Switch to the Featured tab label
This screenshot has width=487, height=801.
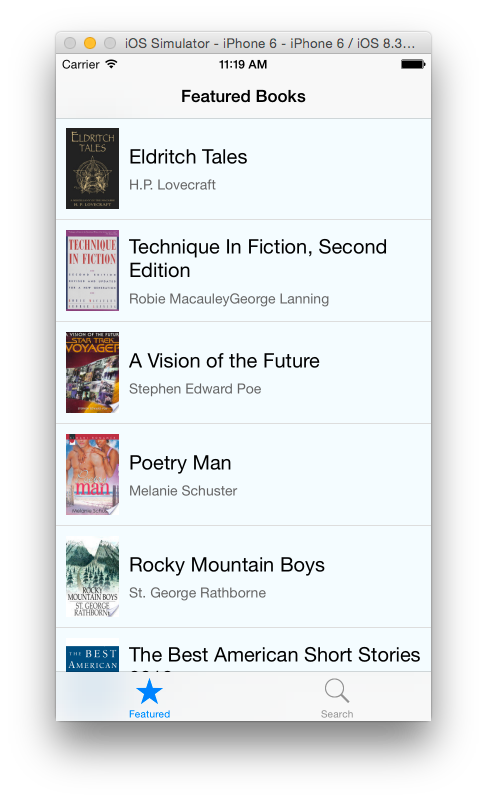coord(149,714)
